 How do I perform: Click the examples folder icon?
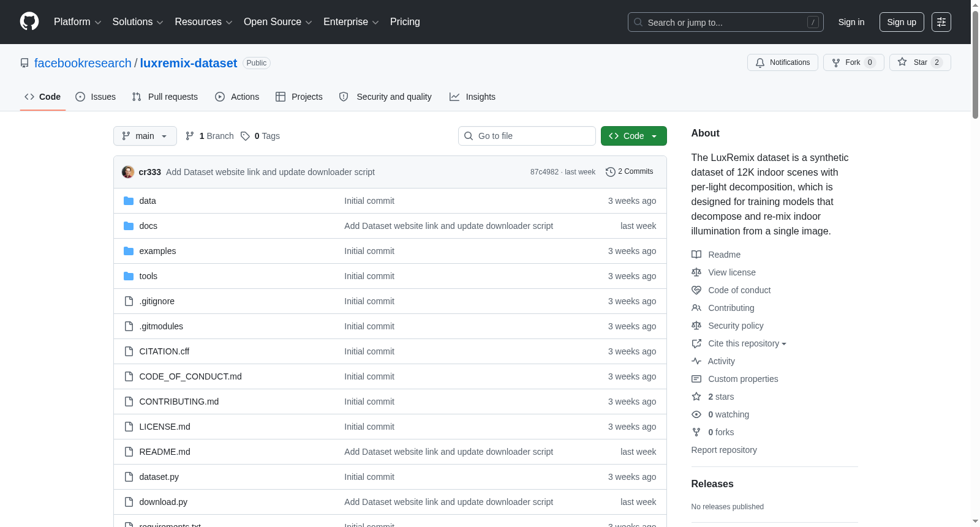coord(129,251)
